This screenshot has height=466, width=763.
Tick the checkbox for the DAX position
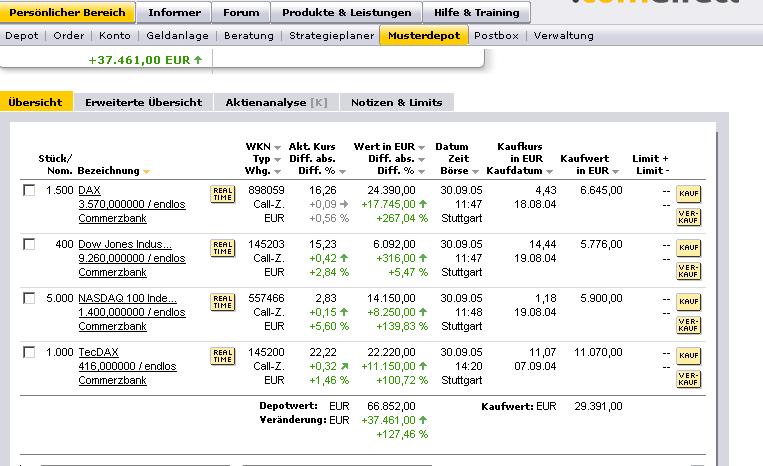29,189
